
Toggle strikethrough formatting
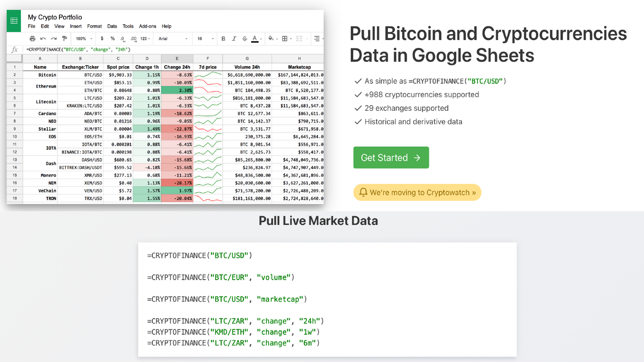click(245, 39)
